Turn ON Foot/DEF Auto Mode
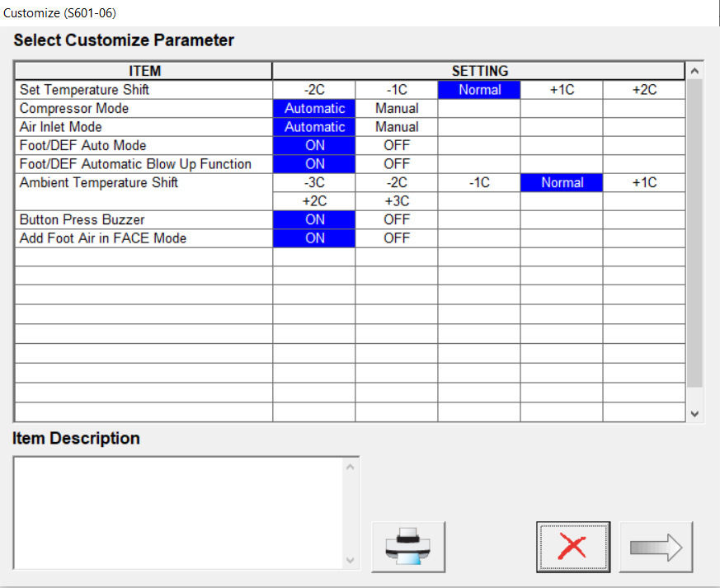Screen dimensions: 720x588 pyautogui.click(x=314, y=145)
